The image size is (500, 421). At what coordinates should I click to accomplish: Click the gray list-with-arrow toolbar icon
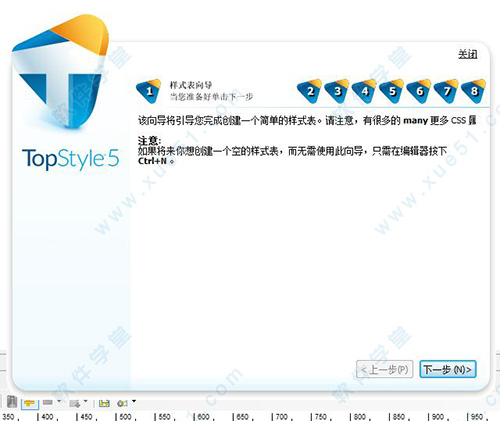click(74, 403)
